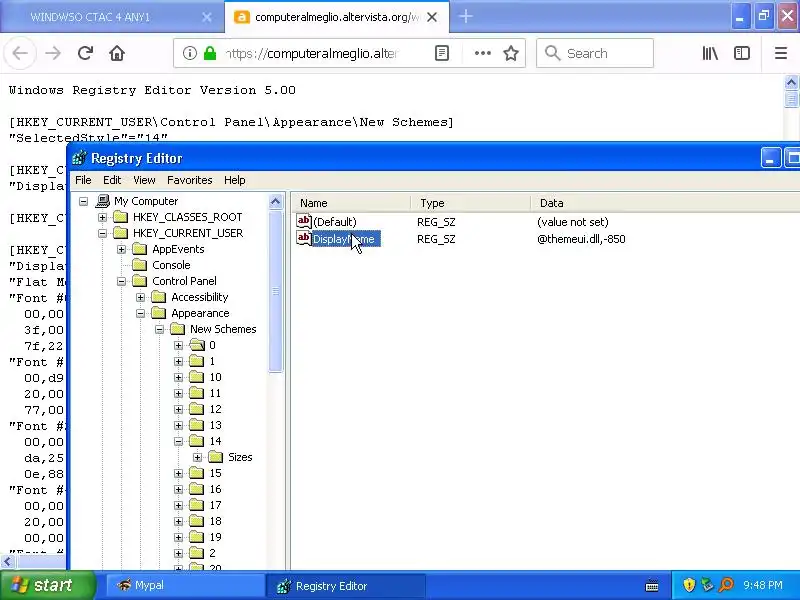Open the Registry Editor File menu
Viewport: 800px width, 600px height.
[83, 180]
